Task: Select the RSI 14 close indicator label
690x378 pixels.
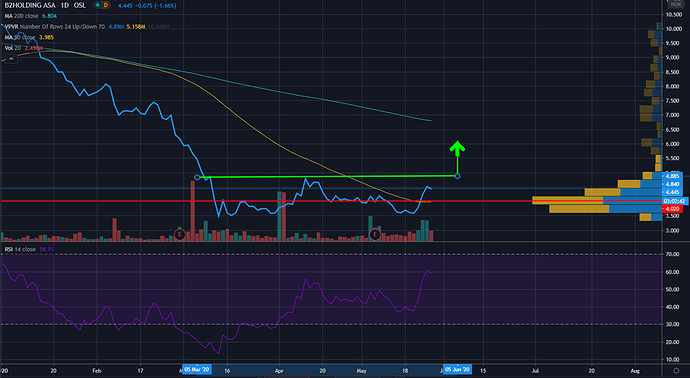Action: (20, 249)
